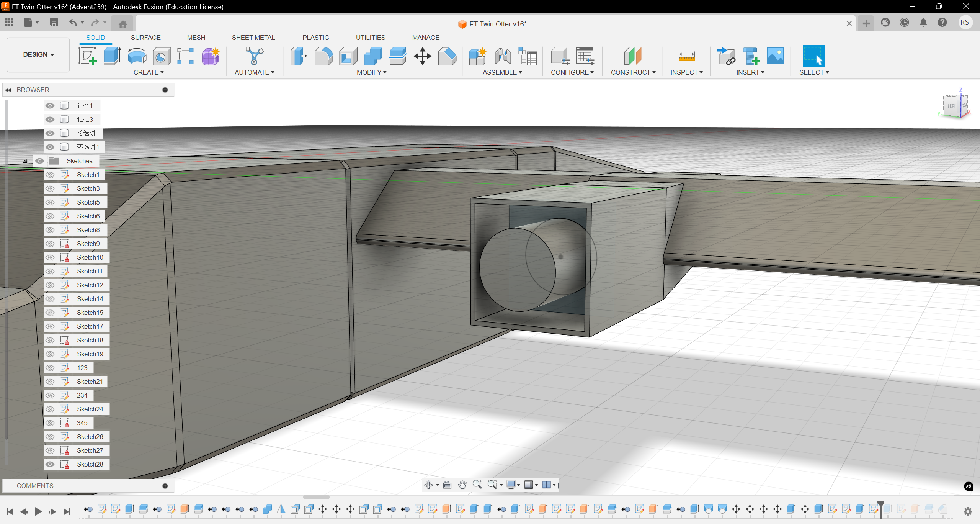
Task: Click the New Component icon
Action: click(x=477, y=56)
